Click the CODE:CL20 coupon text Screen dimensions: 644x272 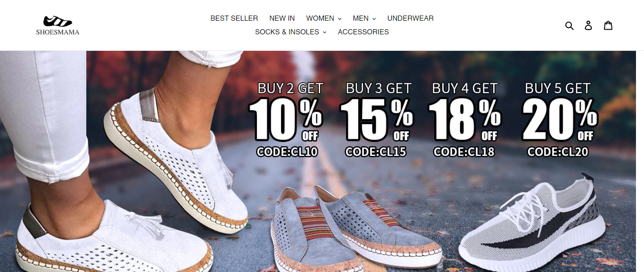click(558, 152)
